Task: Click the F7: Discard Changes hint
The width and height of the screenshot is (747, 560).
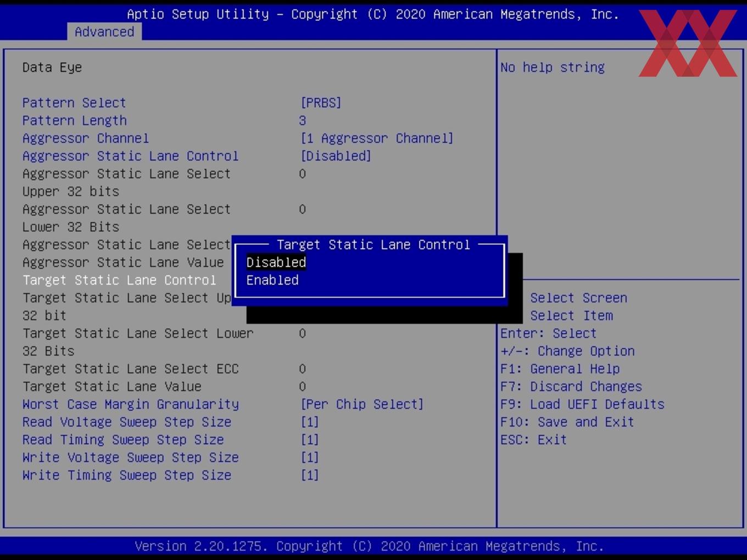Action: (571, 387)
